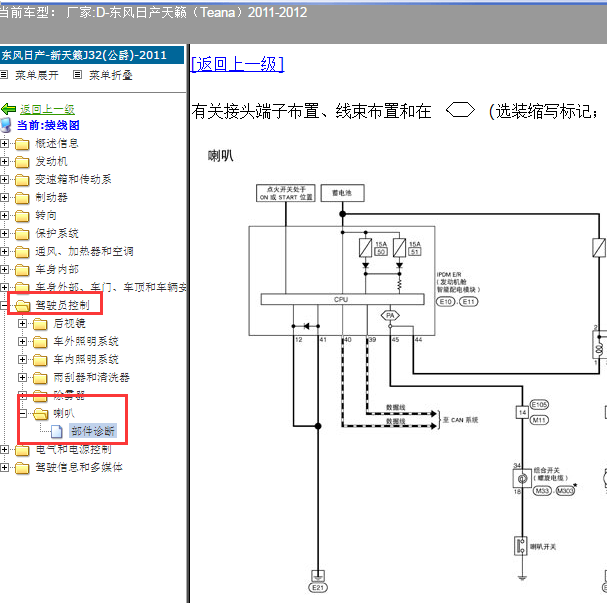Expand the 车外照明系统 subfolder
Image resolution: width=607 pixels, height=603 pixels.
pos(22,341)
